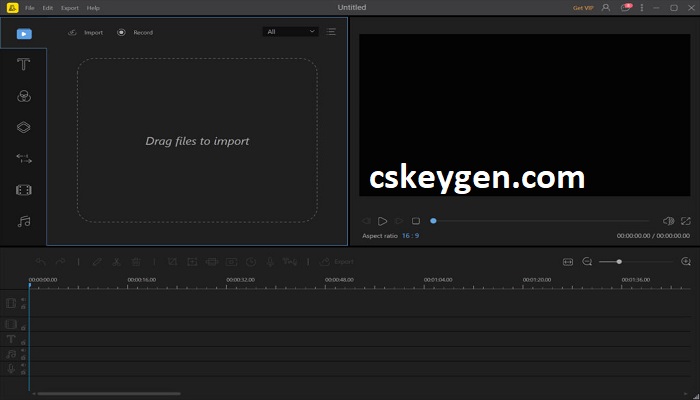Click the BeeCut app logo

12,8
